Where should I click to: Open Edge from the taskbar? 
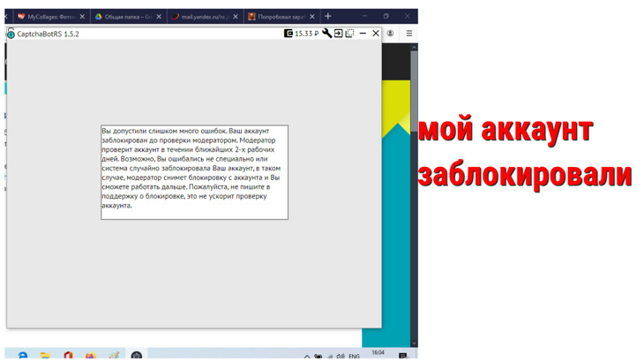pyautogui.click(x=23, y=355)
